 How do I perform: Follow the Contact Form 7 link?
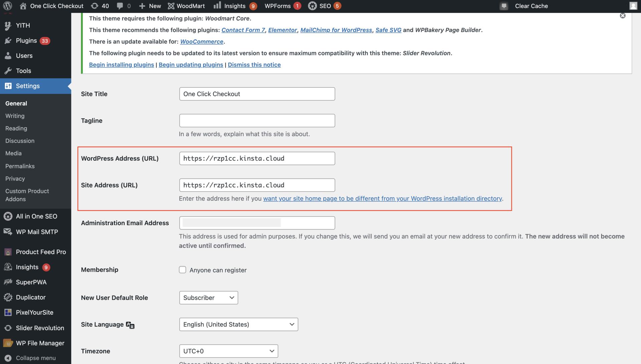pyautogui.click(x=243, y=30)
